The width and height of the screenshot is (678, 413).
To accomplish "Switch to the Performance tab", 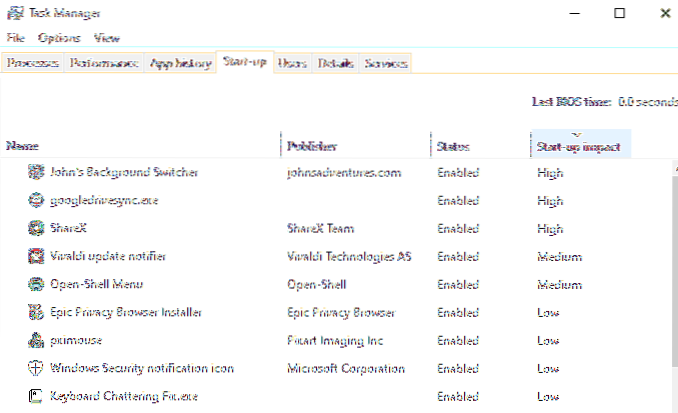I will 104,63.
